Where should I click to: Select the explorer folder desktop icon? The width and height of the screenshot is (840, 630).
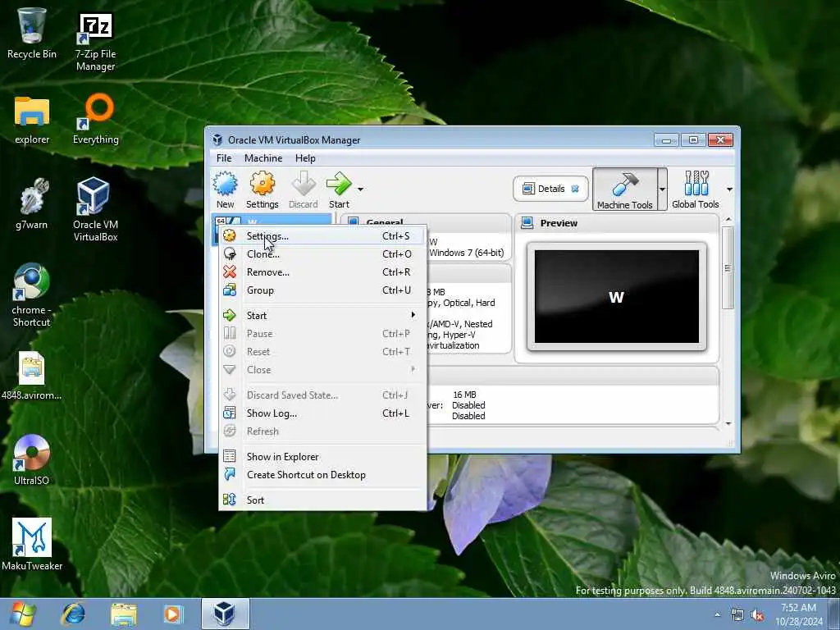pos(32,120)
